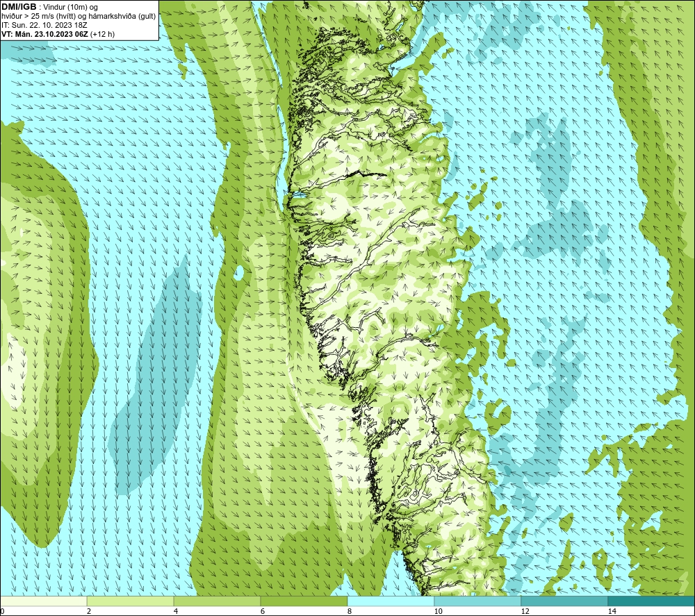Viewport: 695px width, 616px height.
Task: Click the 6-8 m/s darker green segment
Action: [304, 601]
